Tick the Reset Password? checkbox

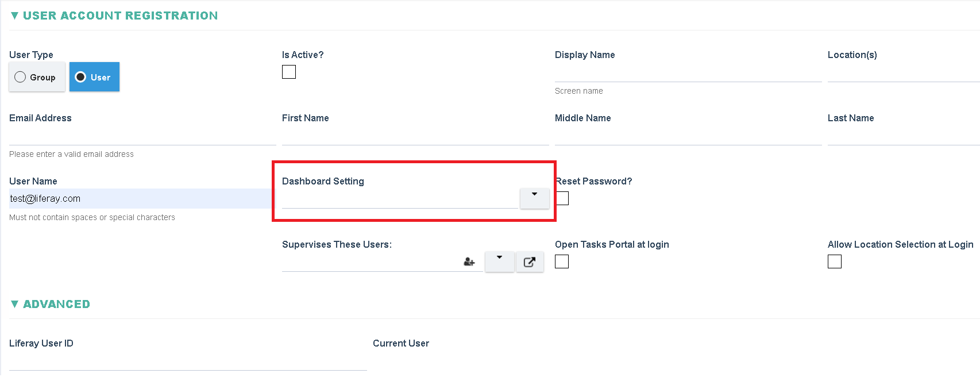coord(562,198)
